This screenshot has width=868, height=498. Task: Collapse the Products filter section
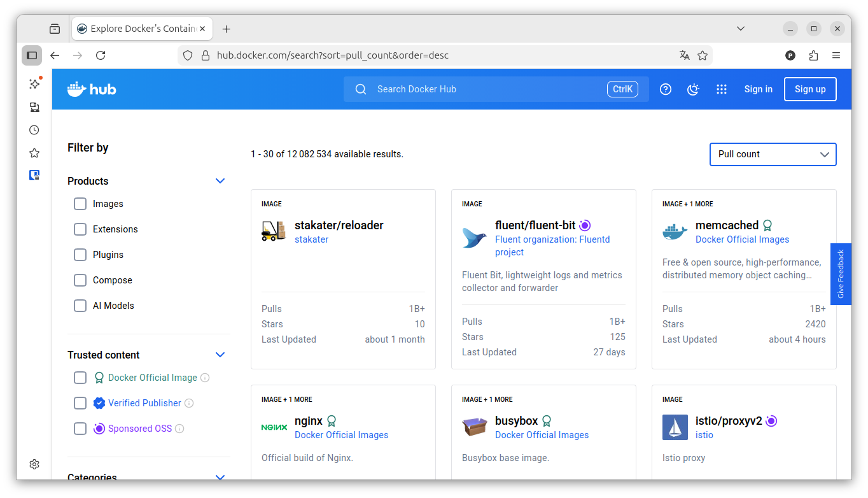click(220, 181)
